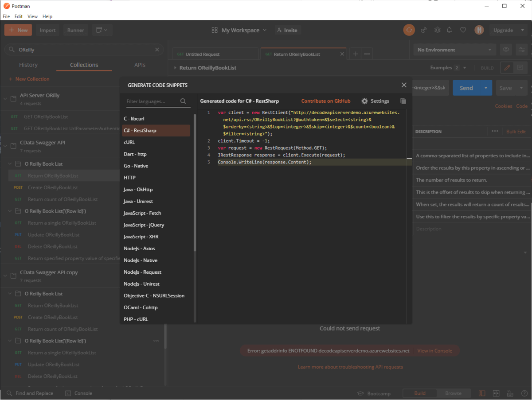Image resolution: width=532 pixels, height=400 pixels.
Task: Open the View menu
Action: [32, 16]
